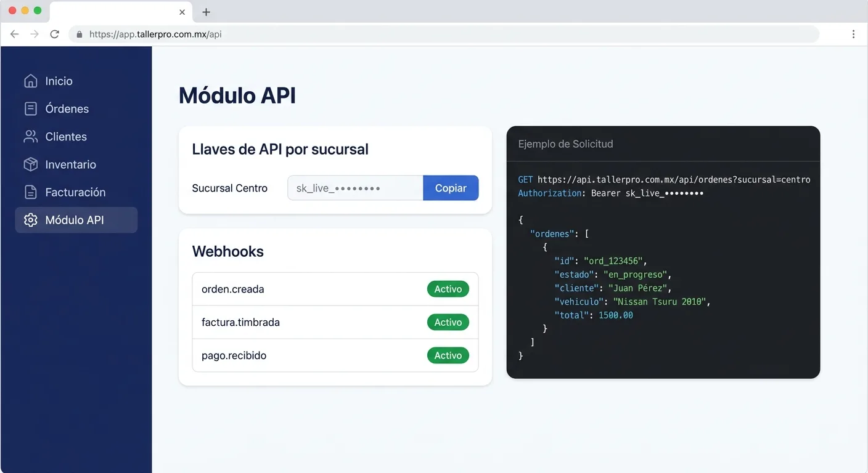Open Inicio in the sidebar
The image size is (868, 473).
(76, 81)
